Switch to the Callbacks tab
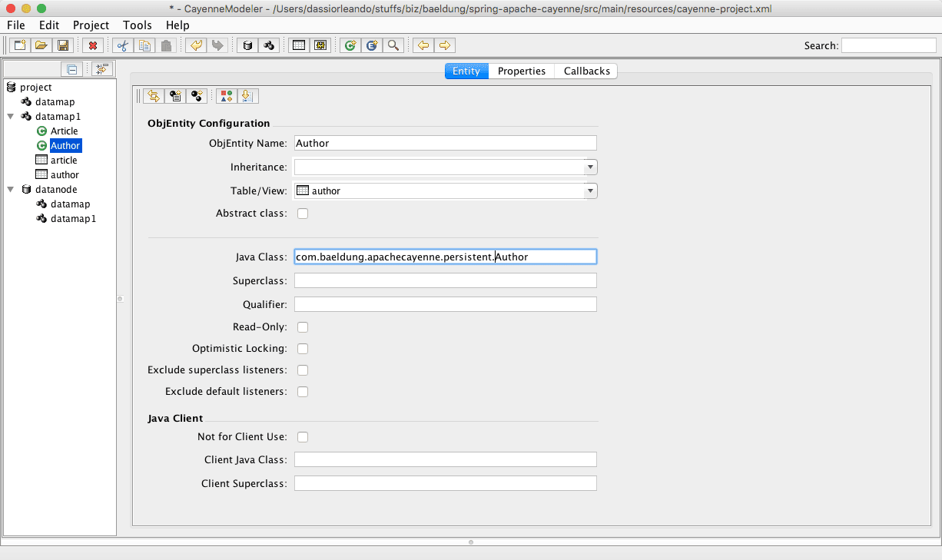This screenshot has height=560, width=942. coord(586,71)
